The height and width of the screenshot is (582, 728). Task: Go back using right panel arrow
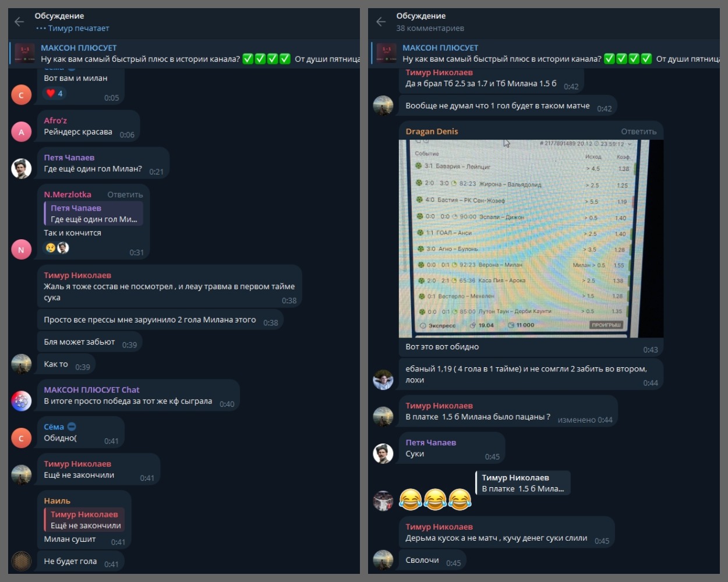381,22
